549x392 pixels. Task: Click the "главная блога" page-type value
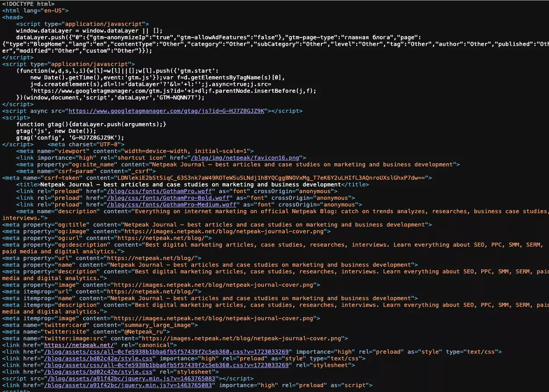tap(365, 37)
